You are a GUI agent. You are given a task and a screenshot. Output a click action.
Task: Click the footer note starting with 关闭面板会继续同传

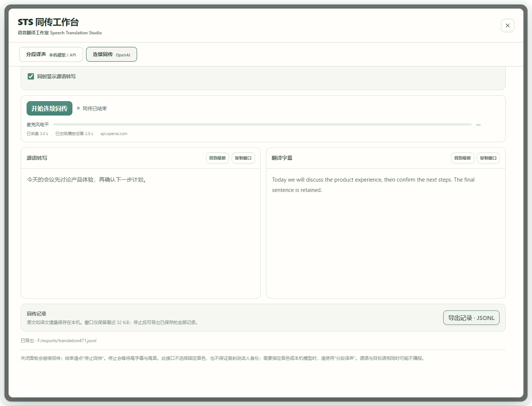pyautogui.click(x=223, y=358)
